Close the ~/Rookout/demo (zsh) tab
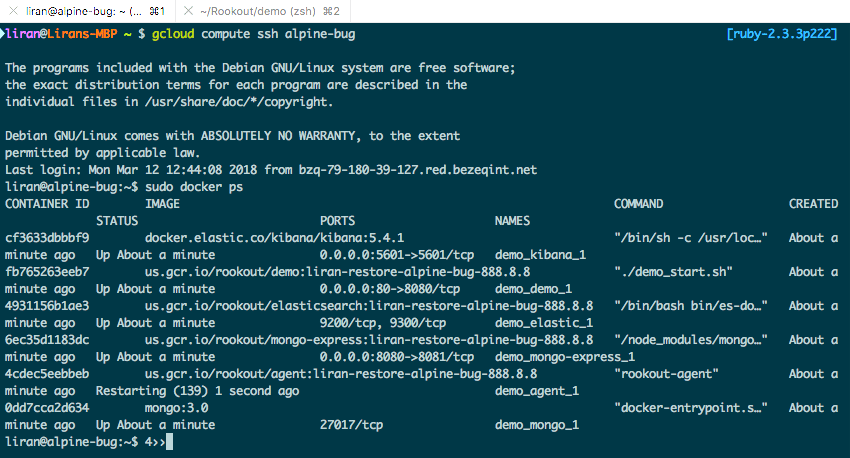 pos(188,11)
